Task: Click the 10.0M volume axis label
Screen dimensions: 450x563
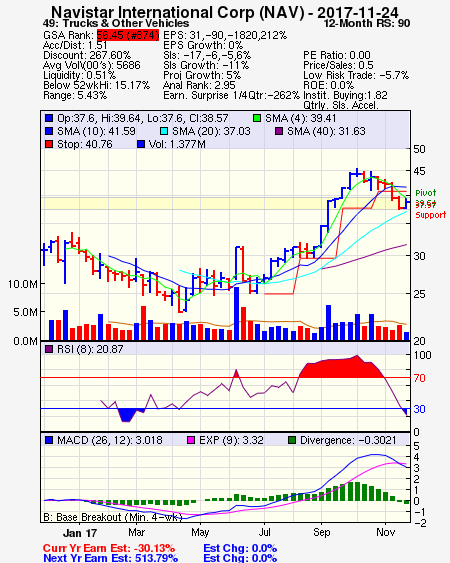Action: [23, 284]
